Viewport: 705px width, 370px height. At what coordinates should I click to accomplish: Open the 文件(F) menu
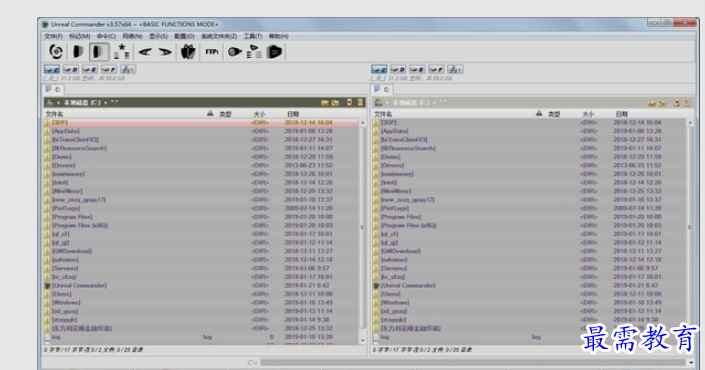54,36
